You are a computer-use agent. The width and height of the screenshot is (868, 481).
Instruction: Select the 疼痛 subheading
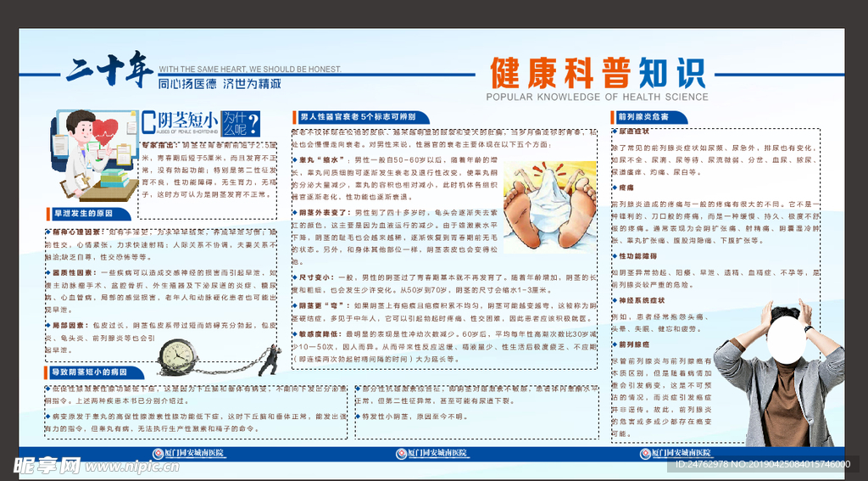(x=626, y=188)
